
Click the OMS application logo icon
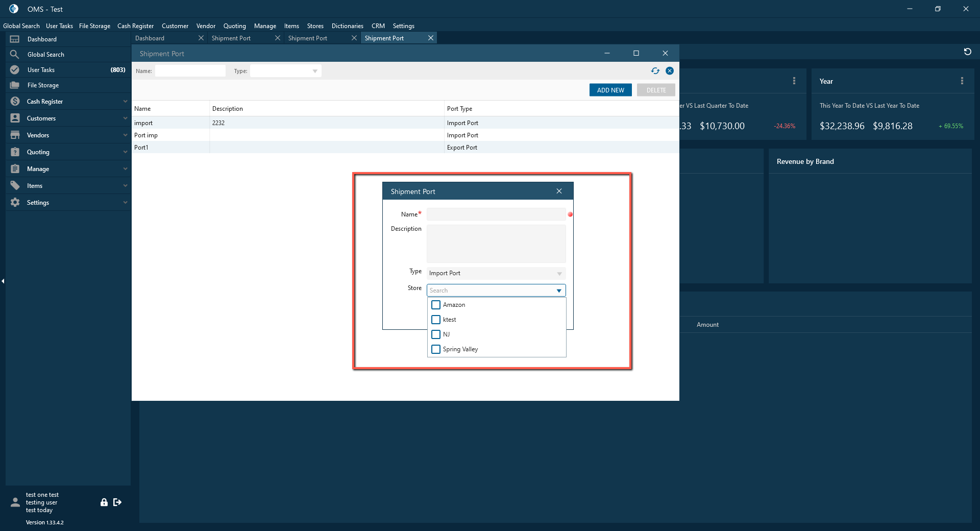pos(14,9)
